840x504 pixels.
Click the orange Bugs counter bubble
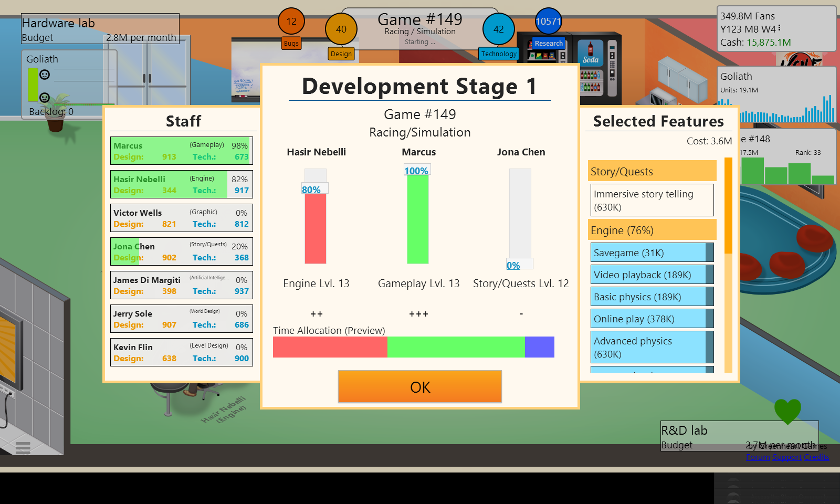pos(291,22)
